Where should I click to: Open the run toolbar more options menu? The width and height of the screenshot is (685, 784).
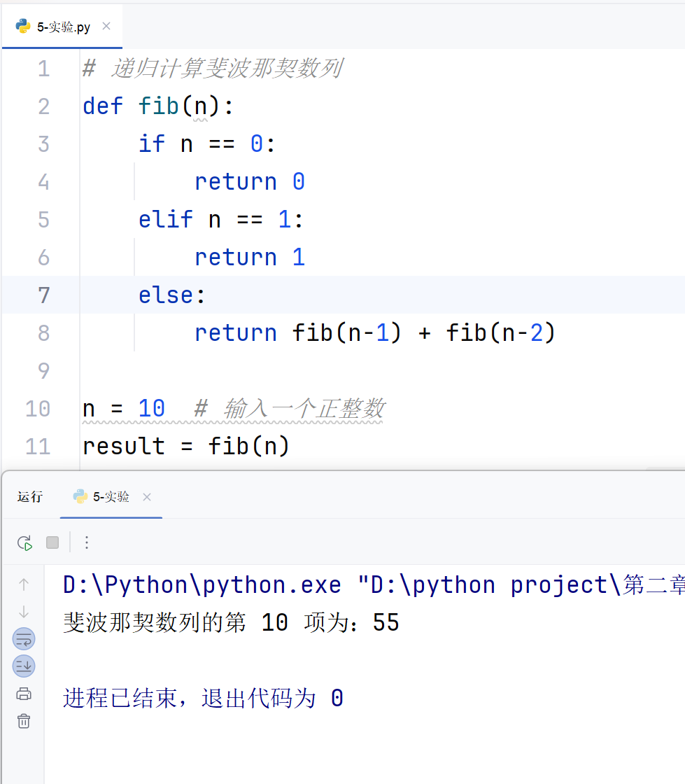coord(87,542)
